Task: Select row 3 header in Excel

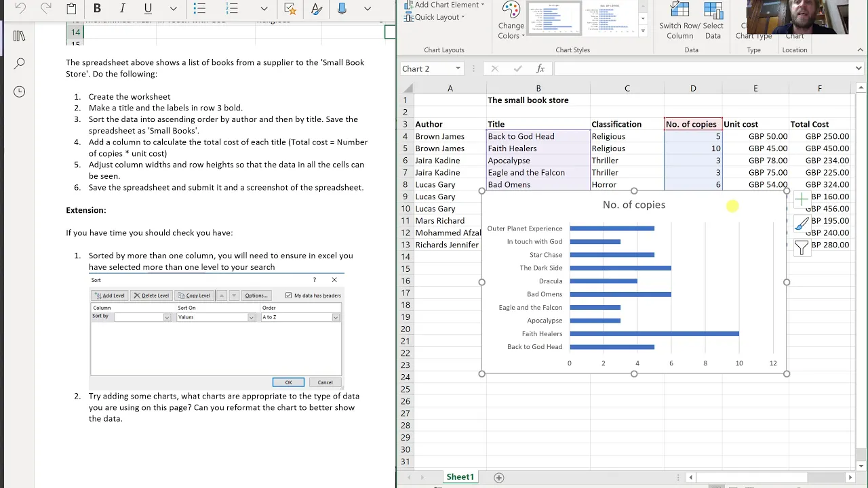Action: click(406, 124)
